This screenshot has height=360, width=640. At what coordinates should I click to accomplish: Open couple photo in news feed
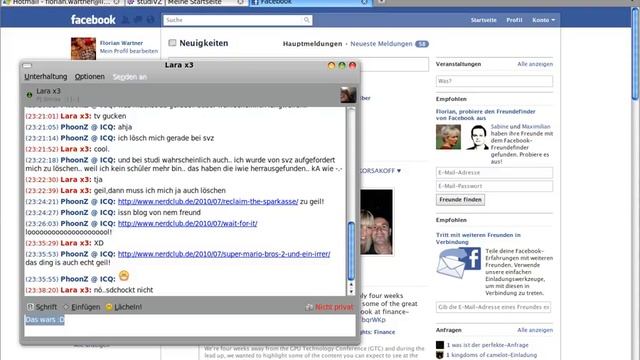[x=377, y=222]
